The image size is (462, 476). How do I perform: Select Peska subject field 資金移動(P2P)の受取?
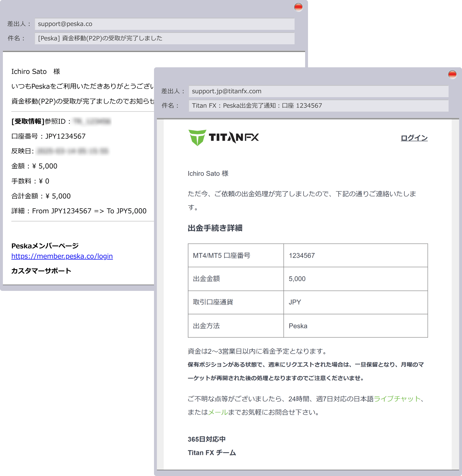tap(165, 38)
